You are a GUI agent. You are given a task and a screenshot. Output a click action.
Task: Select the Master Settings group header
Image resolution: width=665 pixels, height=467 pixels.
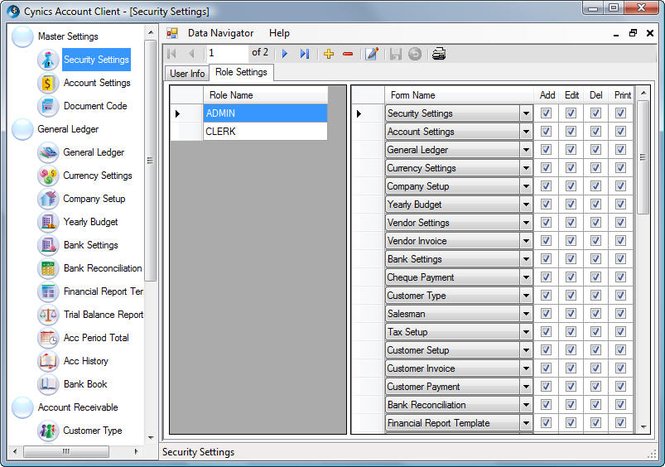(x=68, y=36)
